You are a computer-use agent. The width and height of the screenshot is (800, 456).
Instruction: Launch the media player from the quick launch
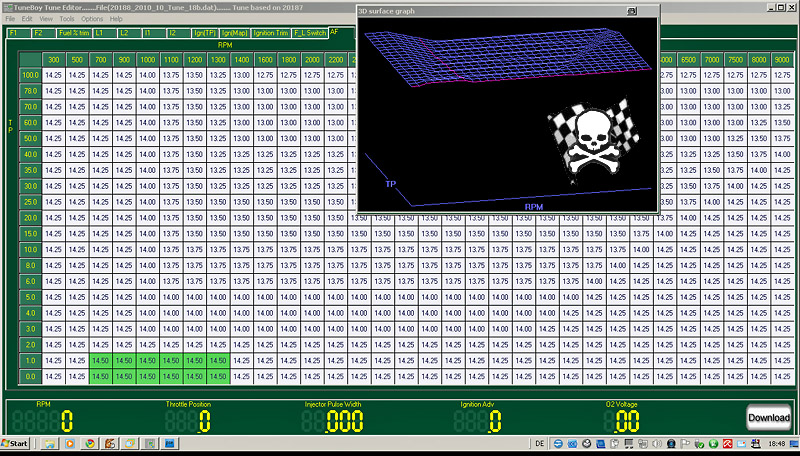[69, 443]
